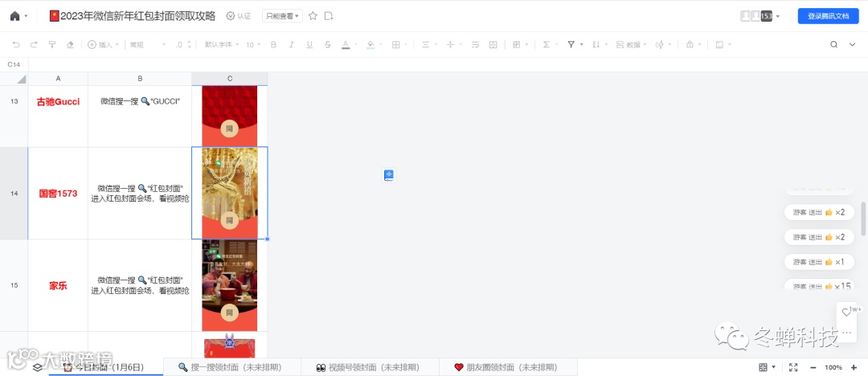Open the 常规 number format dropdown
Image resolution: width=868 pixels, height=376 pixels.
[x=148, y=45]
